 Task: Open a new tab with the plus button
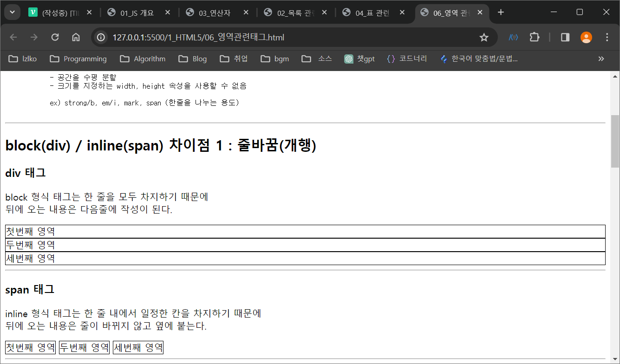[x=501, y=13]
